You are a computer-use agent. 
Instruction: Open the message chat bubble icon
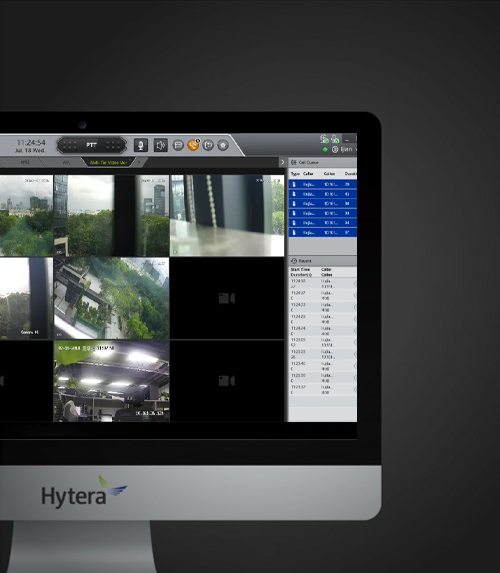(178, 145)
